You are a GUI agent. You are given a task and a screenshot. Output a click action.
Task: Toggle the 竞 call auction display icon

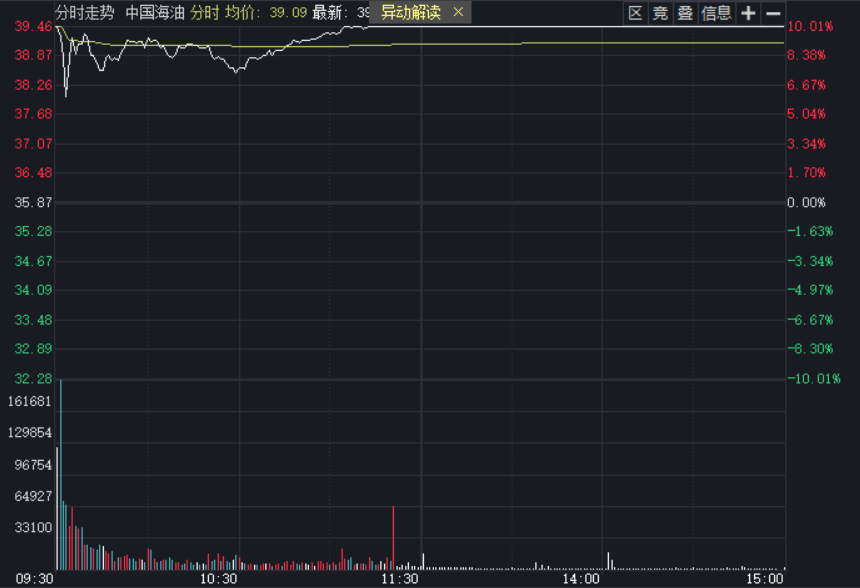[660, 13]
